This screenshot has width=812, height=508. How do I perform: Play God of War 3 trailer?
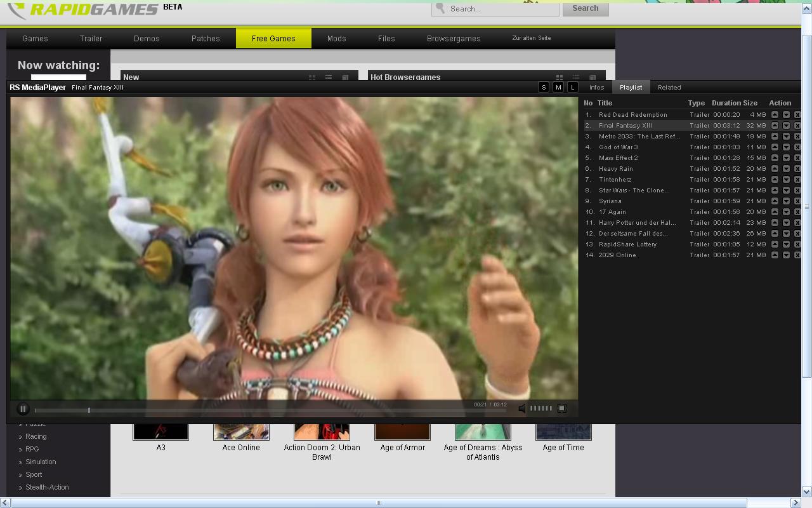click(618, 147)
